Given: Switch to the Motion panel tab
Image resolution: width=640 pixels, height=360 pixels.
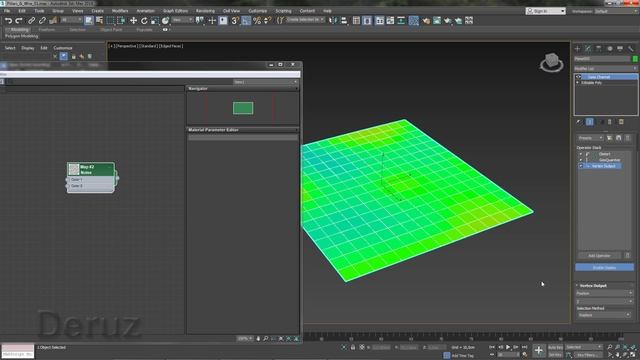Looking at the screenshot, I should (x=609, y=49).
